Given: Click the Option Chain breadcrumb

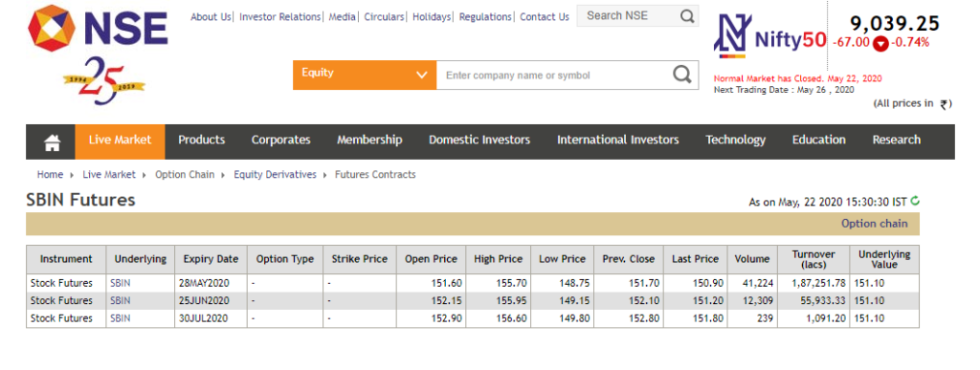Looking at the screenshot, I should tap(185, 175).
